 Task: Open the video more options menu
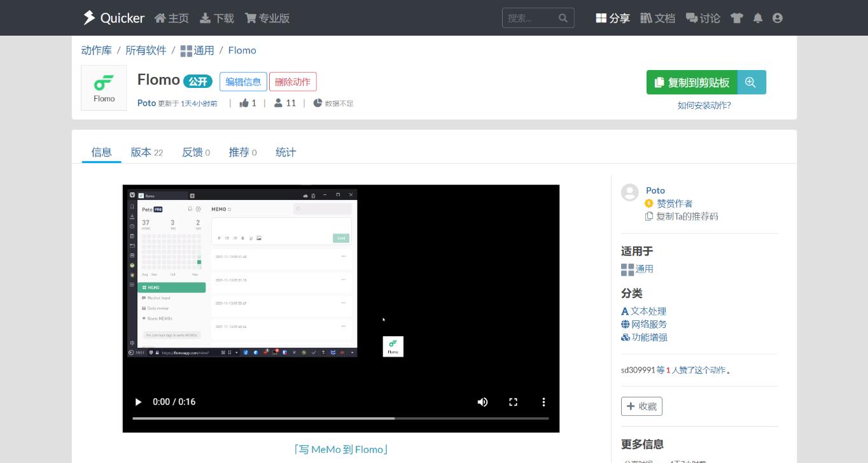543,402
